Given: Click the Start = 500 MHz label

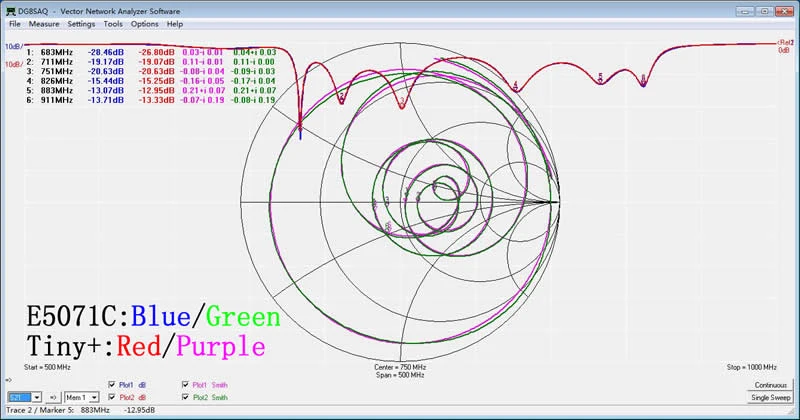Looking at the screenshot, I should 47,367.
